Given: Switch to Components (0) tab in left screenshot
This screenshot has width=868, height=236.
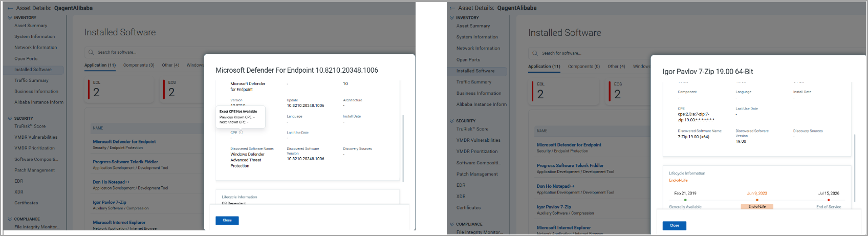Looking at the screenshot, I should 139,65.
